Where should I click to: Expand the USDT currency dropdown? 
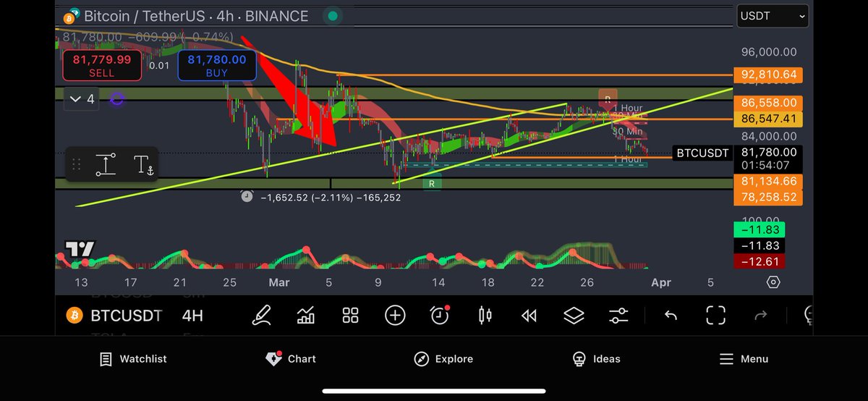772,16
